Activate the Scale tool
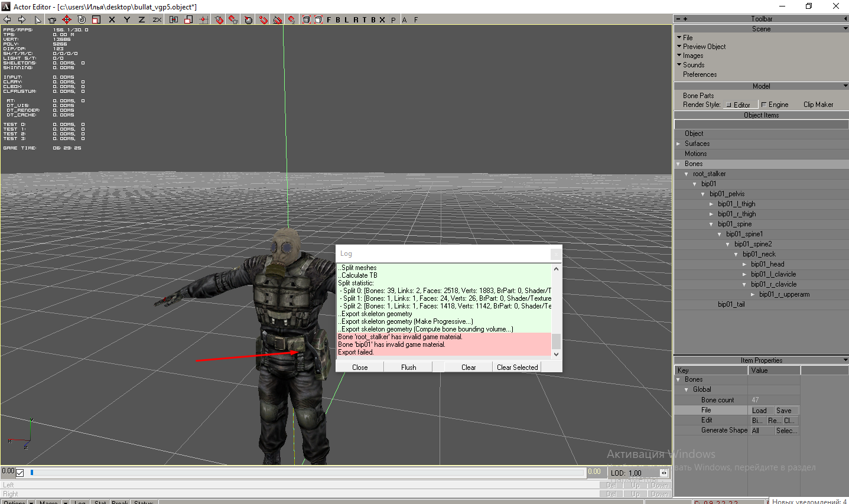This screenshot has height=504, width=849. tap(96, 19)
